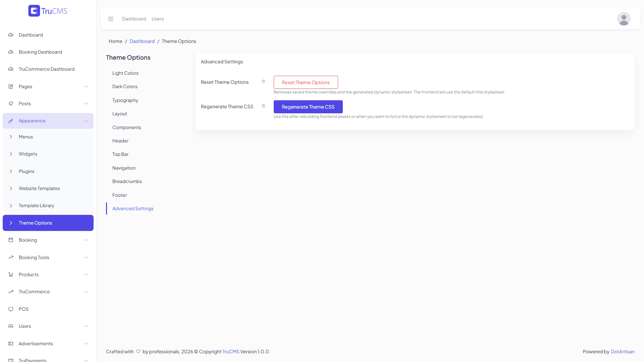Select the Advanced Settings section
This screenshot has height=362, width=644.
click(x=133, y=208)
